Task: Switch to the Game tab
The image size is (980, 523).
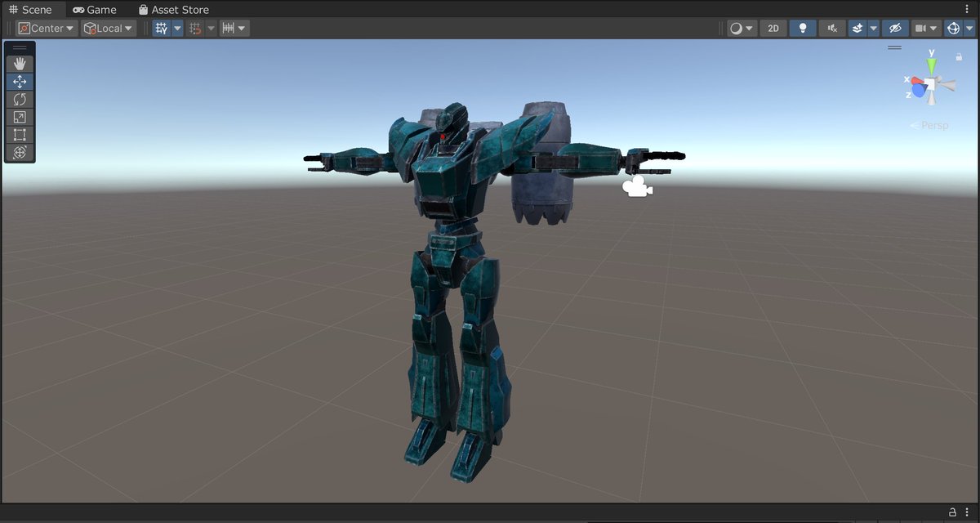Action: coord(95,10)
